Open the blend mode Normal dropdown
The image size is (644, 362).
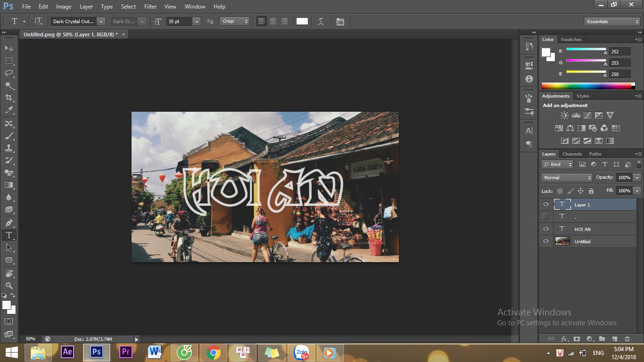(x=567, y=177)
